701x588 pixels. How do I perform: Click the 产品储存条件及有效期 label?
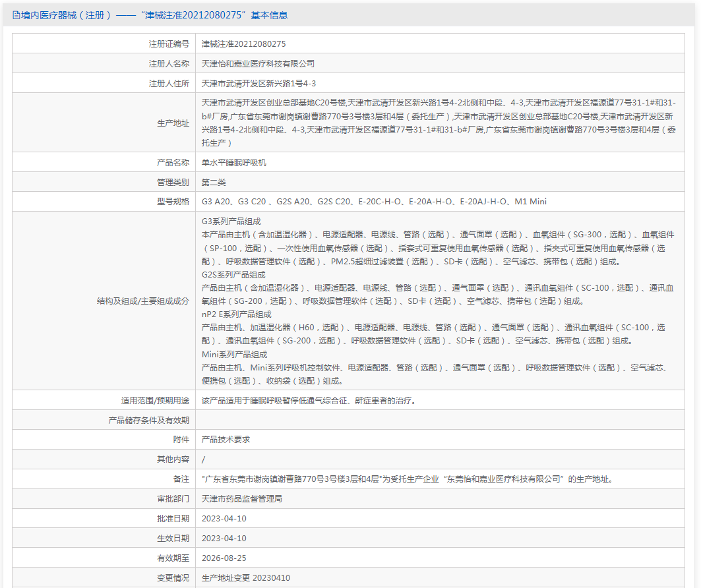click(x=149, y=420)
